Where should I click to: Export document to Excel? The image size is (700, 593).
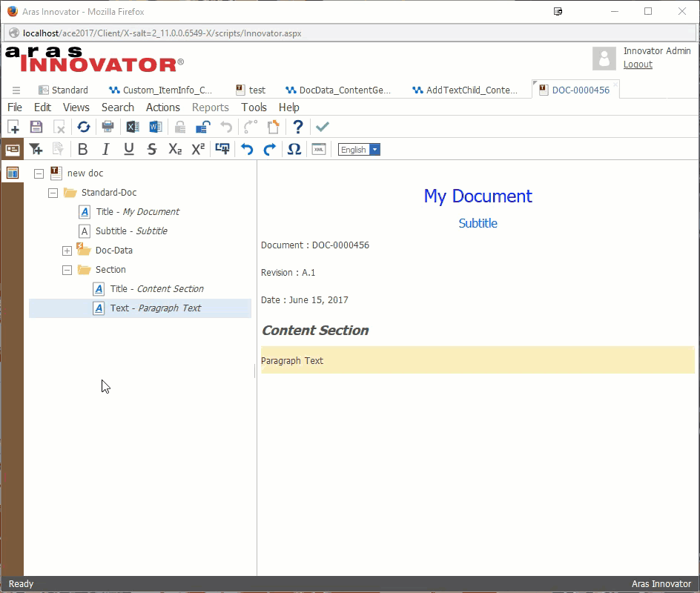132,127
